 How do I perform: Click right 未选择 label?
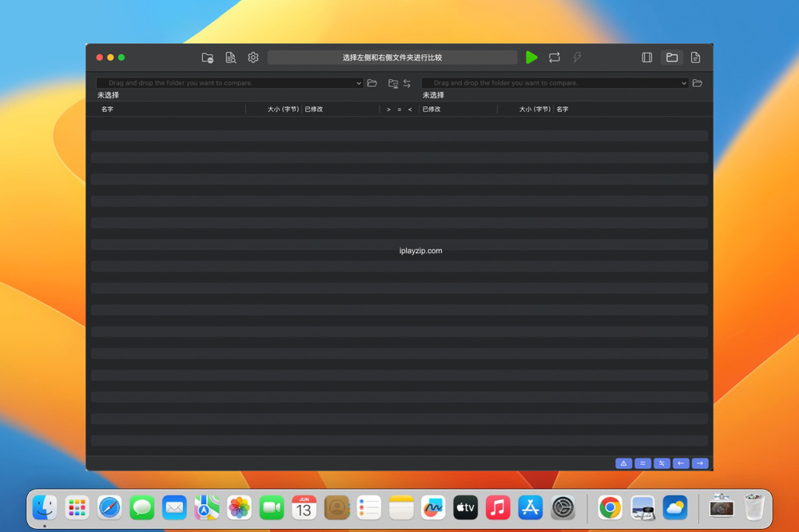433,95
